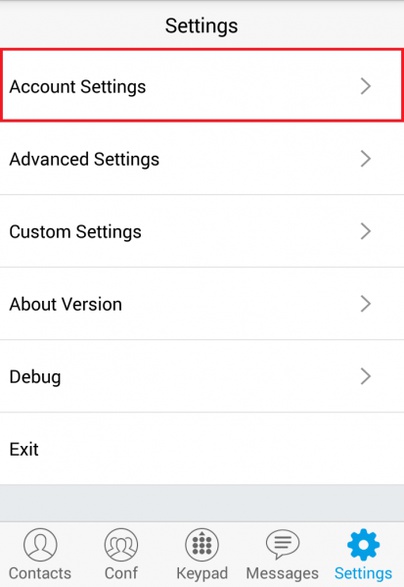Open the Debug entry text

[x=35, y=377]
